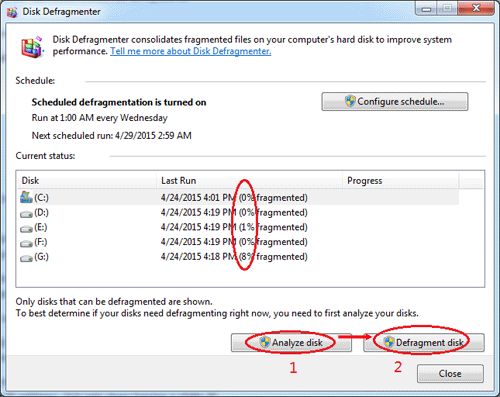The width and height of the screenshot is (500, 397).
Task: Click 'Next scheduled run: 4/29/2015 2:59 AM' text
Action: [112, 136]
